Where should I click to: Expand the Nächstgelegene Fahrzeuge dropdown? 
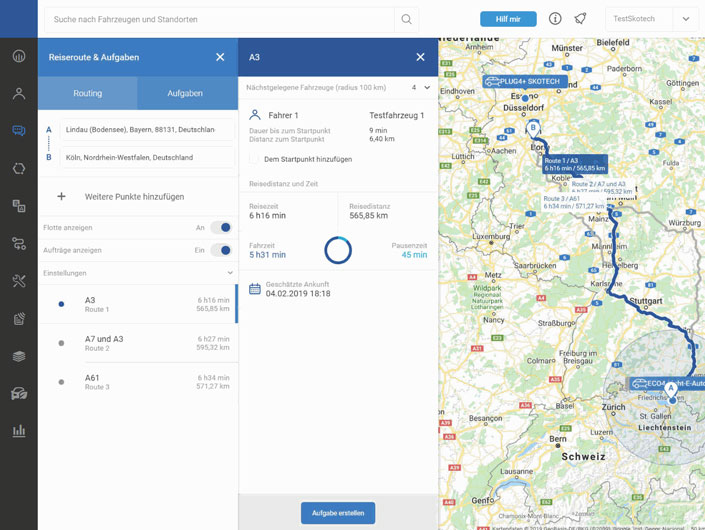[x=427, y=88]
